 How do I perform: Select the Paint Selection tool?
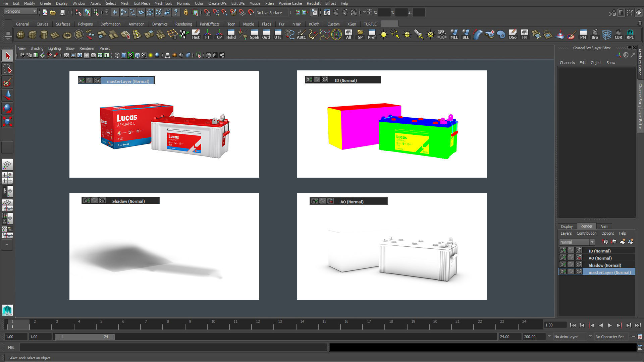click(7, 82)
